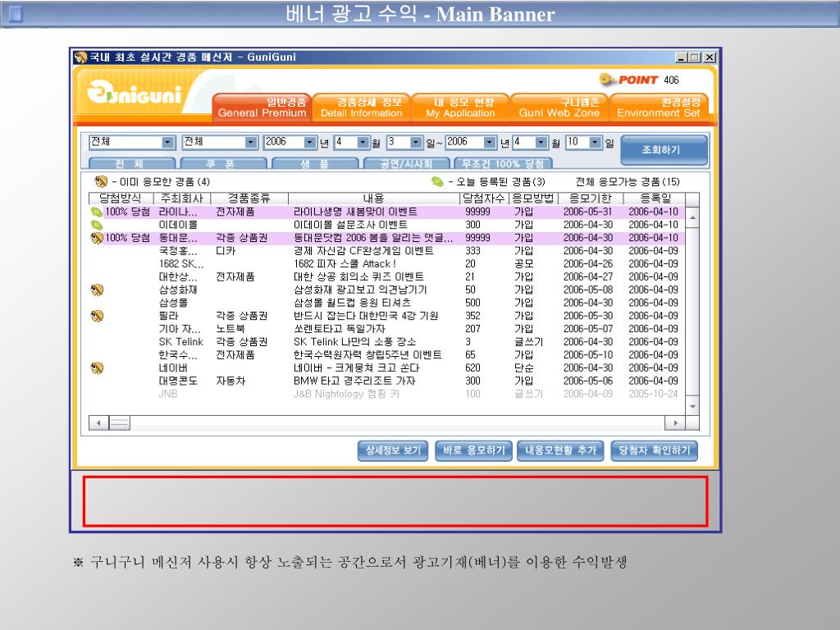The image size is (840, 630).
Task: Click the 당첨자 확인하기 button
Action: (x=655, y=450)
